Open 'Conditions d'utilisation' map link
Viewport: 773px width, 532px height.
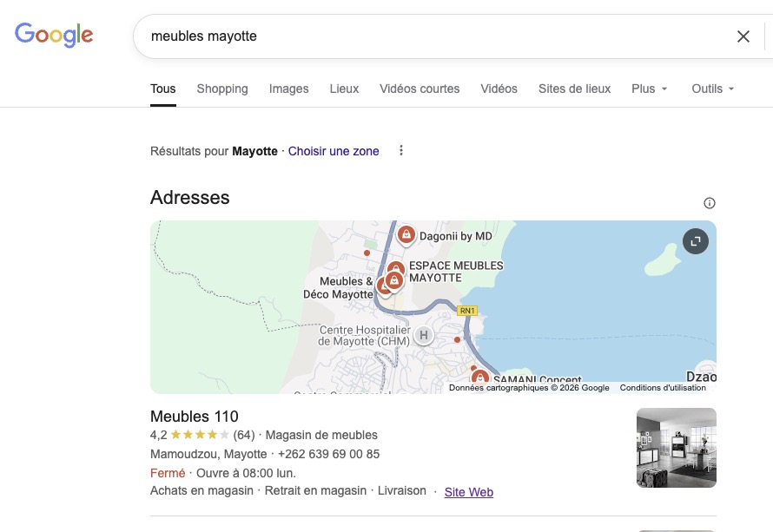click(663, 388)
